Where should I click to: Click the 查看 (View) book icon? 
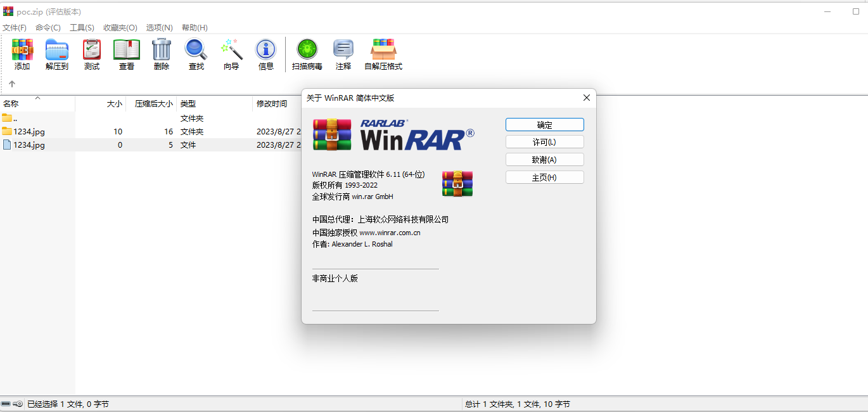(x=127, y=49)
